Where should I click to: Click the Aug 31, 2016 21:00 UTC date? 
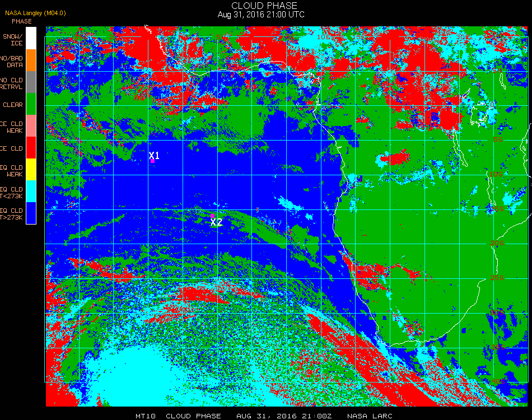(x=261, y=15)
